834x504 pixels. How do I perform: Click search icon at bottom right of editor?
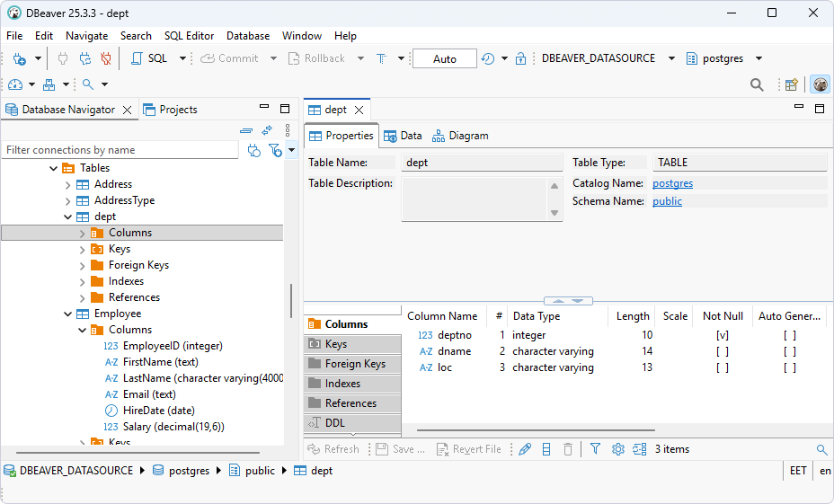(821, 450)
